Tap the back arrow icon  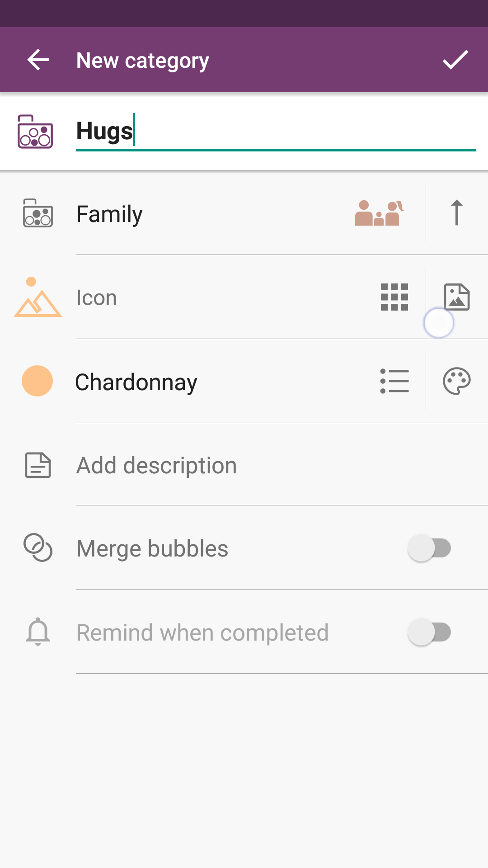pos(38,60)
